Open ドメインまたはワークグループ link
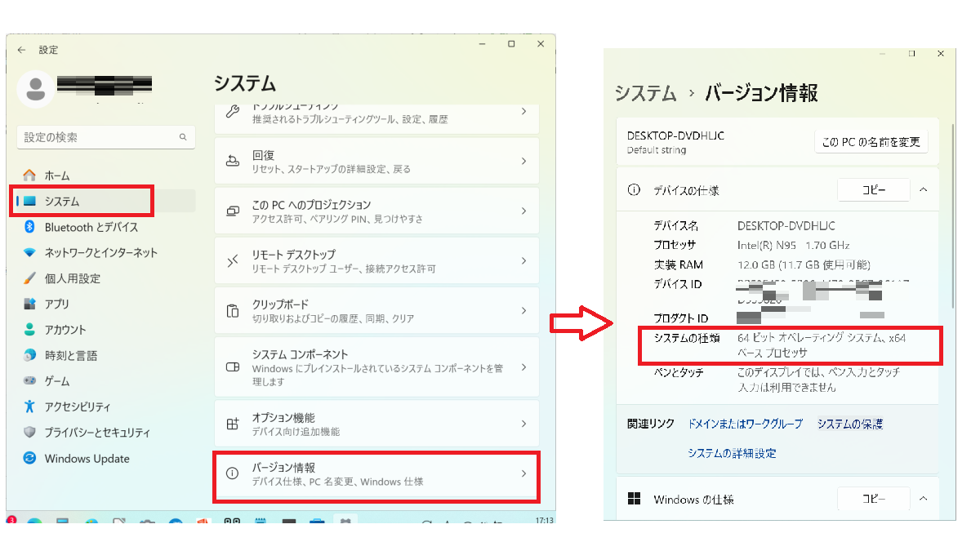Screen dimensions: 980x551 pyautogui.click(x=746, y=424)
